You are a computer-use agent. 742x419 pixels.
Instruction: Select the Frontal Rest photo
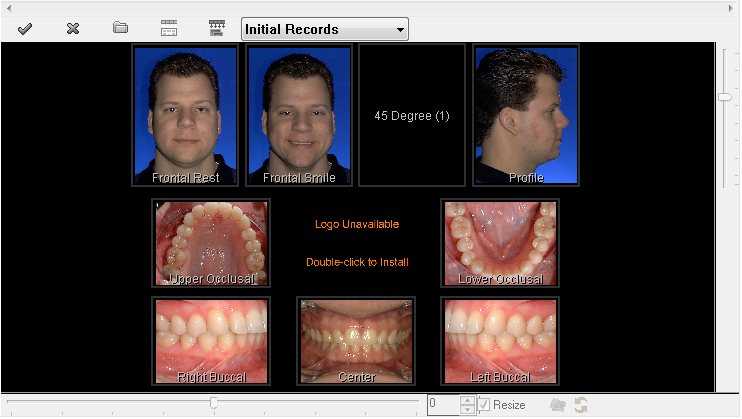185,115
